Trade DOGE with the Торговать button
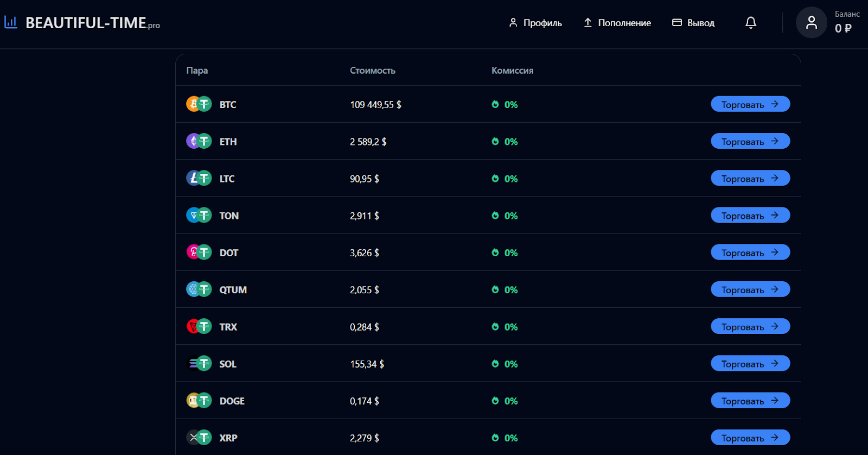Screen dimensions: 868x455 [750, 401]
